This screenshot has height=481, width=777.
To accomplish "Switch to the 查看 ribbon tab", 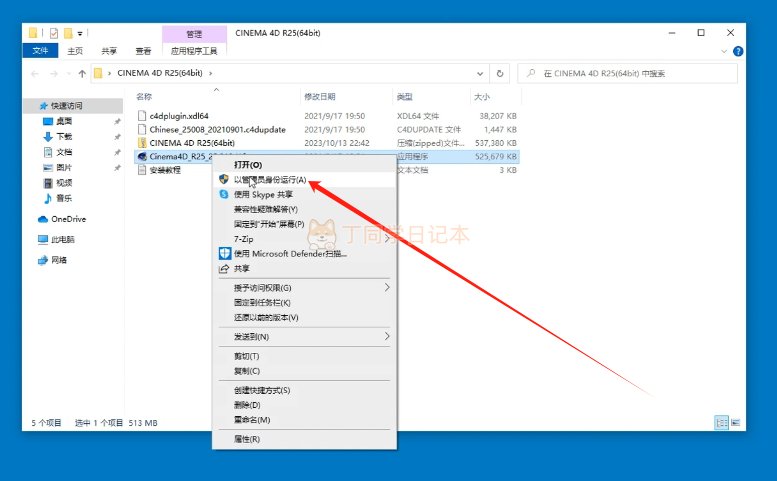I will (143, 51).
